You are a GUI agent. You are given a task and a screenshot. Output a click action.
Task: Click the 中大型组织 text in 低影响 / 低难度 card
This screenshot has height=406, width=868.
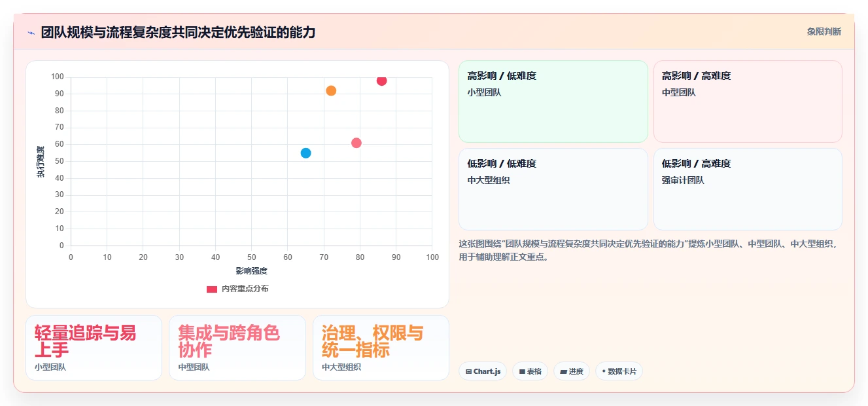coord(489,180)
